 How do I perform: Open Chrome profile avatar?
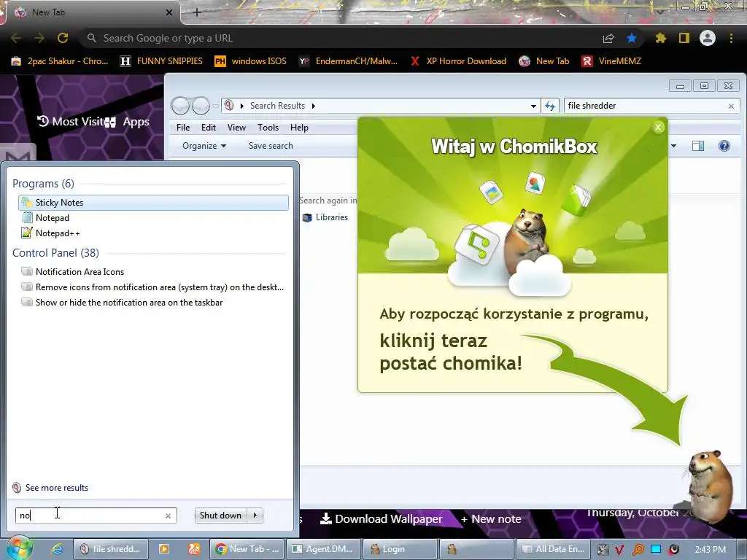coord(708,38)
